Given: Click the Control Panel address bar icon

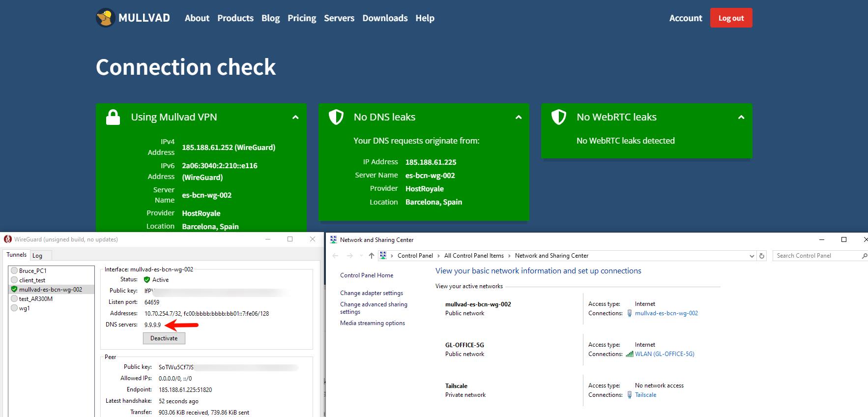Looking at the screenshot, I should click(383, 256).
